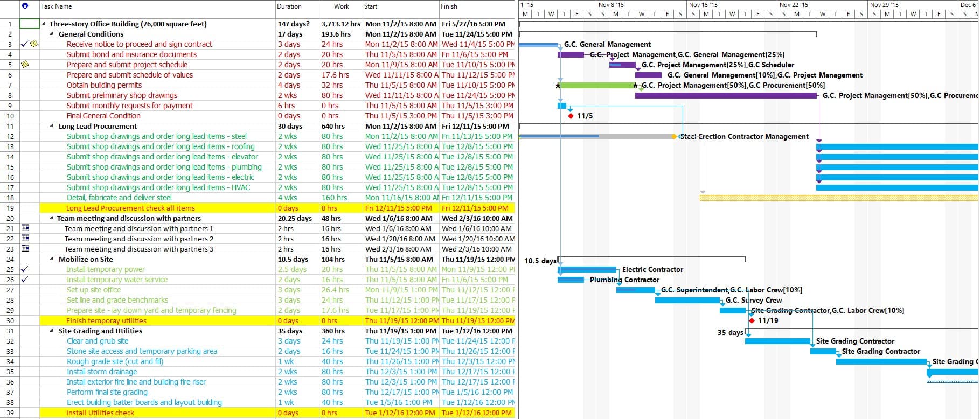Click the Nov 15 '15 timescale header
Screen dimensions: 980x419
click(x=703, y=5)
